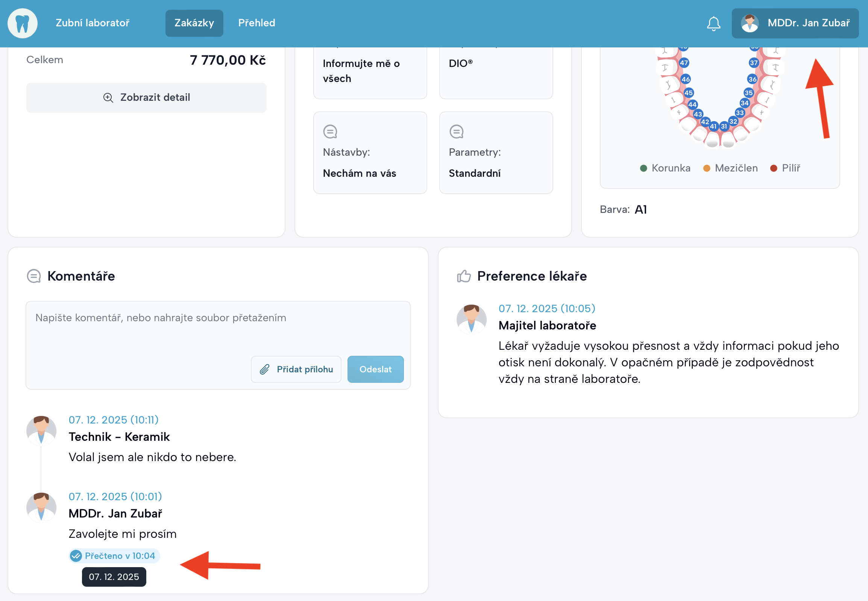Click the Přečteno checkmark icon
Screen dimensions: 868x601
[x=76, y=556]
